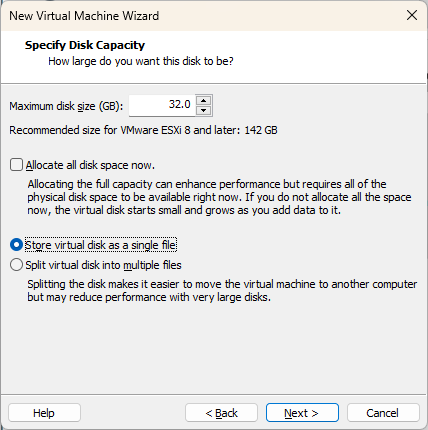This screenshot has height=430, width=428.
Task: Proceed with the Next button
Action: (x=302, y=413)
